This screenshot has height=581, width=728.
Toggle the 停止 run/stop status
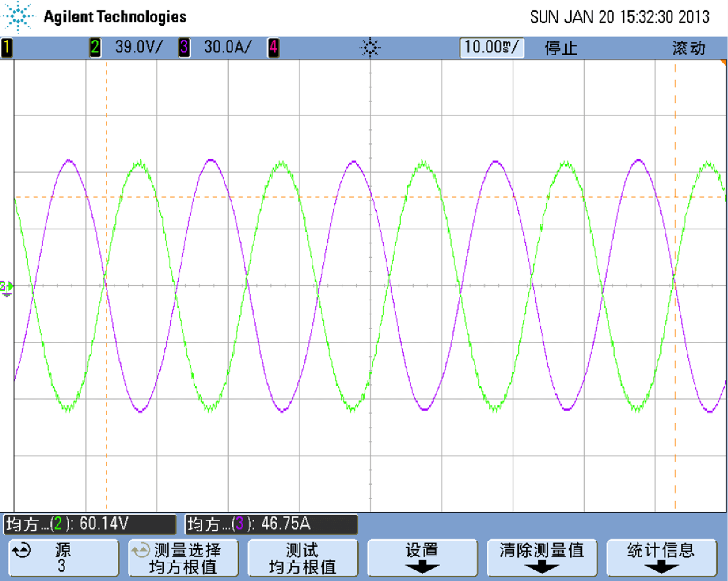click(x=561, y=48)
